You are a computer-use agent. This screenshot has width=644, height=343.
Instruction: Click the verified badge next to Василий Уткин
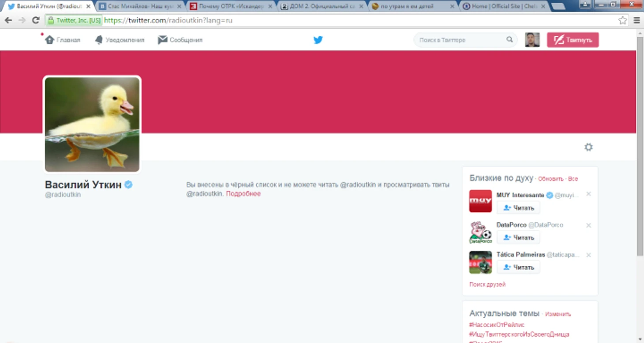tap(128, 185)
